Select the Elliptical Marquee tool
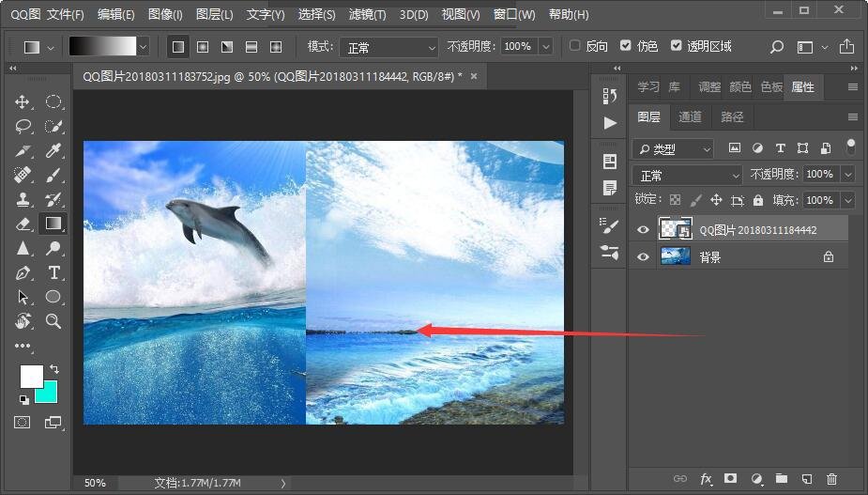This screenshot has height=495, width=868. 53,102
